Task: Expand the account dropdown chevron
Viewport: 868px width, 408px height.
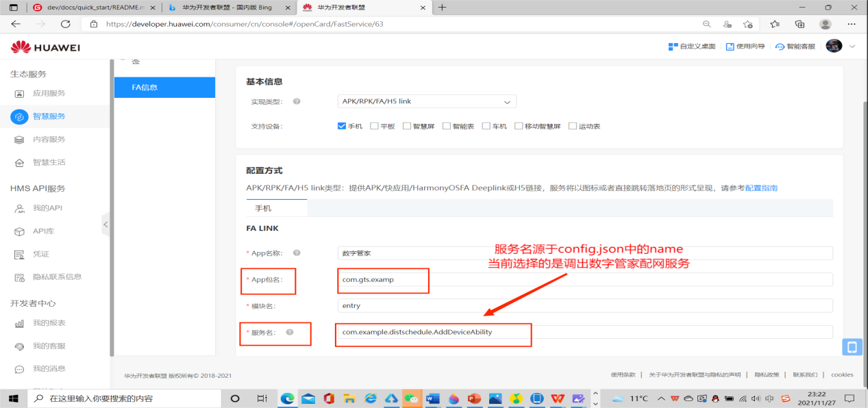Action: pos(852,47)
